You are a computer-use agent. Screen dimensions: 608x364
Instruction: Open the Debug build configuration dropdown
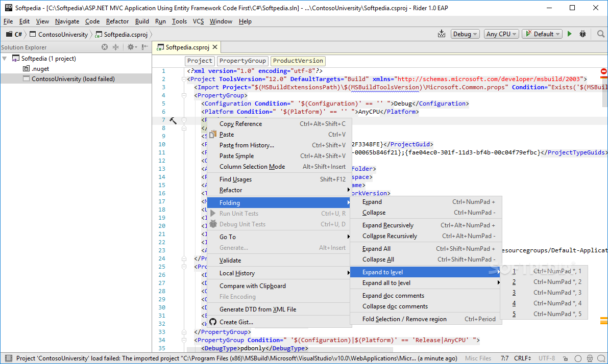pos(465,34)
